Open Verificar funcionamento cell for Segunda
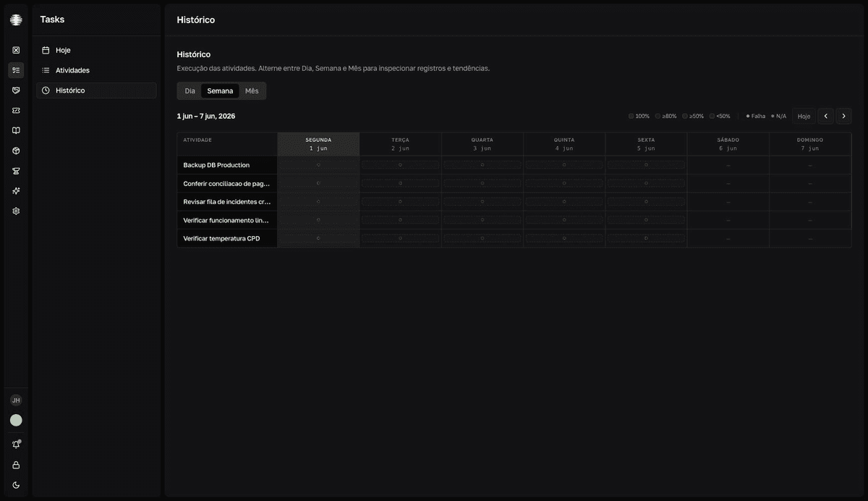This screenshot has height=501, width=868. tap(318, 220)
